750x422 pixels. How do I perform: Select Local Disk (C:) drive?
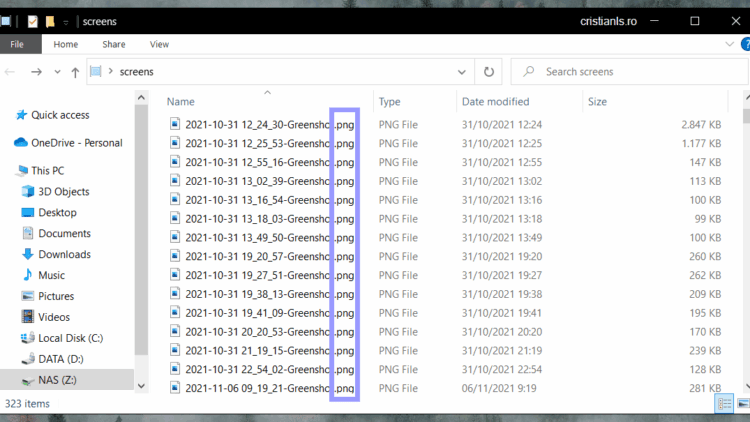pos(70,338)
